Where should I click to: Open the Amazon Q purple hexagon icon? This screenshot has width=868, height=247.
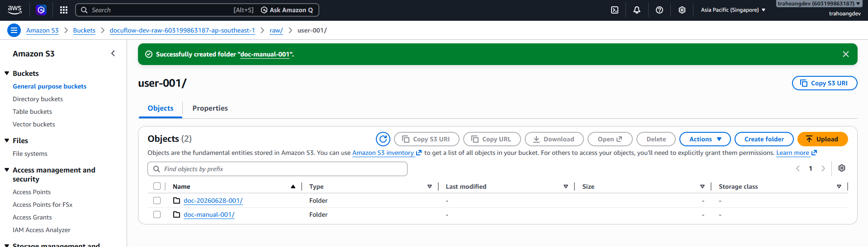41,10
